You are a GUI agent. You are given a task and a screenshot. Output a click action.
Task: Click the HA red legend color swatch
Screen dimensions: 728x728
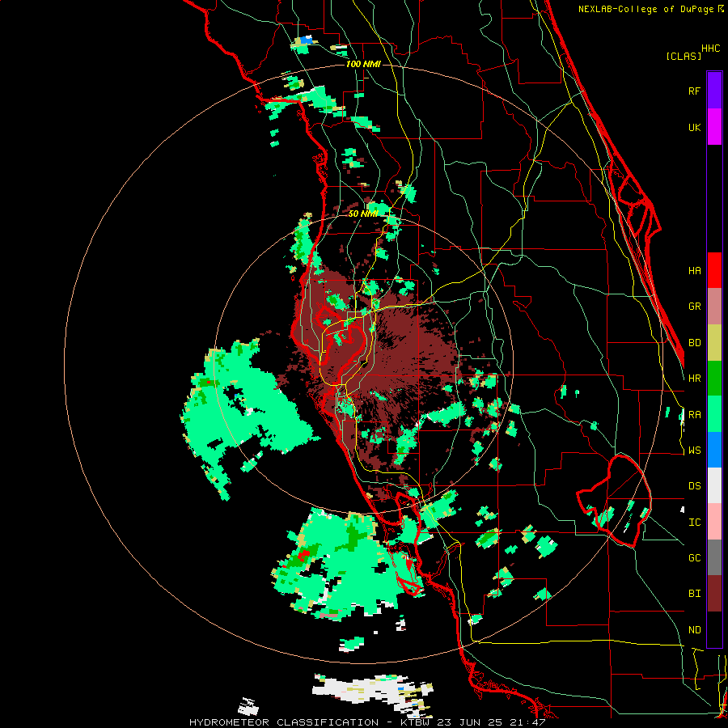714,270
